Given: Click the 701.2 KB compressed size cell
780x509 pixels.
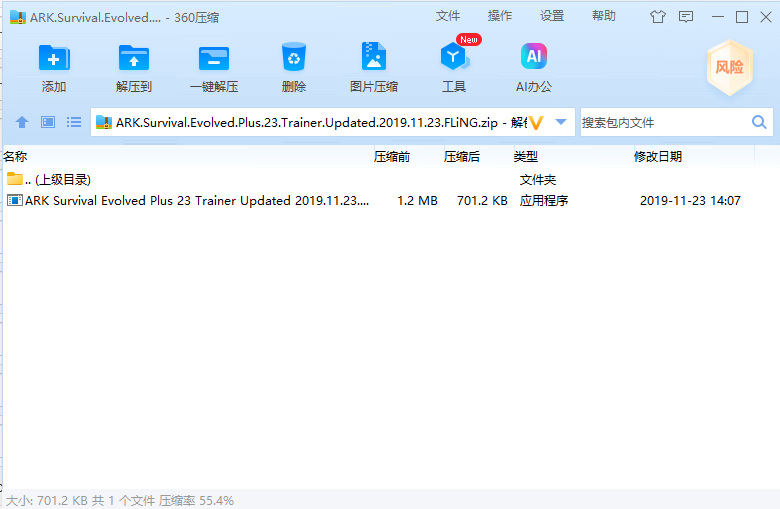Looking at the screenshot, I should (x=482, y=201).
